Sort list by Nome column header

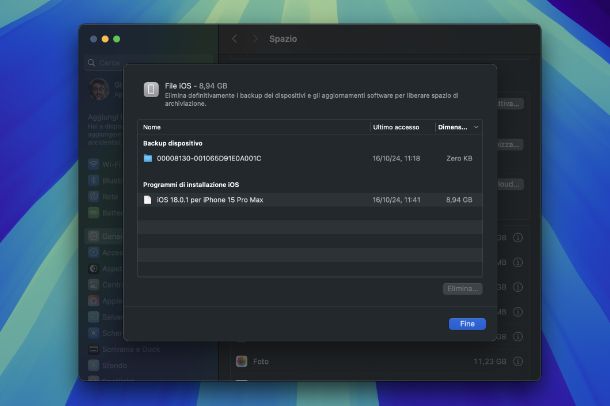(x=152, y=127)
